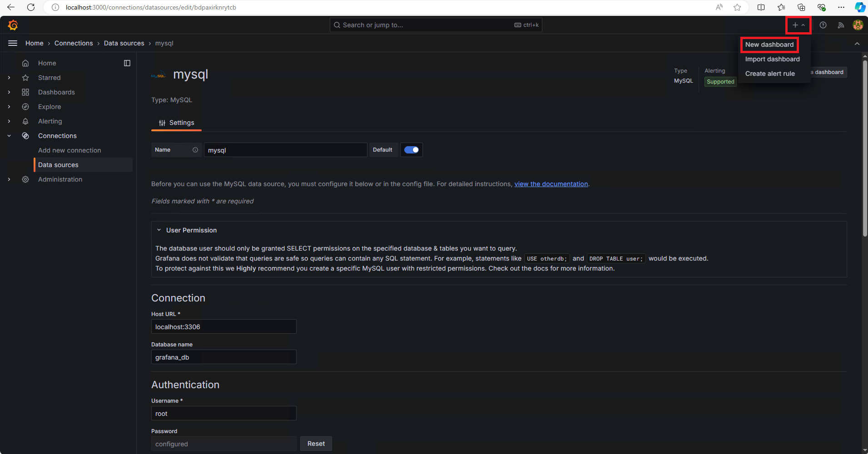
Task: Close the plus New dropdown button
Action: [x=799, y=25]
